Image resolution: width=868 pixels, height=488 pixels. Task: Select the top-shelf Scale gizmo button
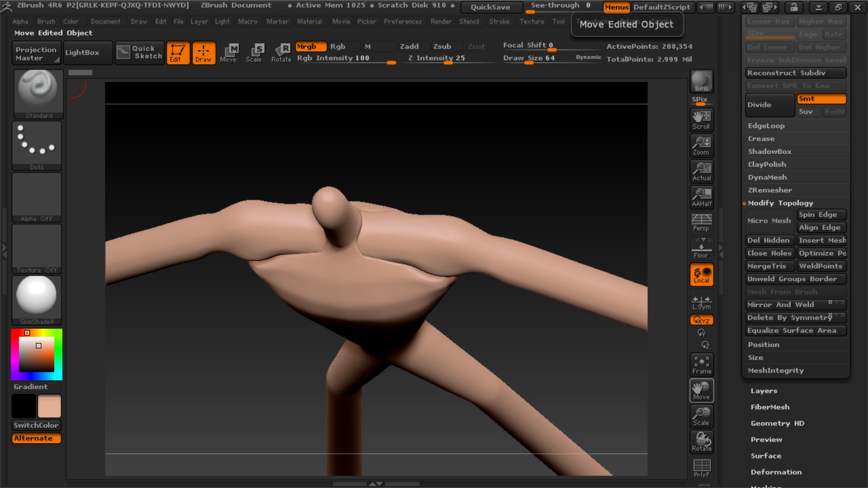(x=254, y=53)
